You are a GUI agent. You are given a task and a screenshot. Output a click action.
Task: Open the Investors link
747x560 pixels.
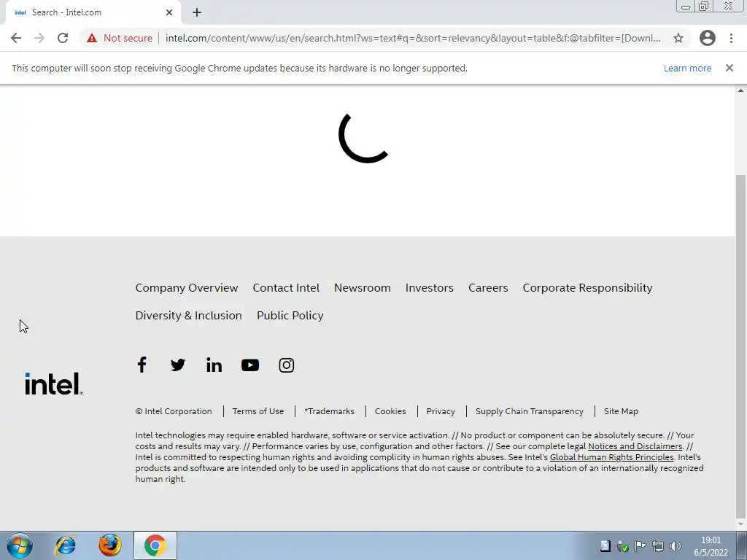click(429, 287)
